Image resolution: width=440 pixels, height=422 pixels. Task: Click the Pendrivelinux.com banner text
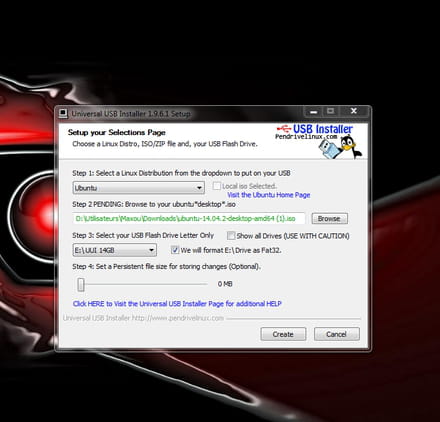click(306, 136)
